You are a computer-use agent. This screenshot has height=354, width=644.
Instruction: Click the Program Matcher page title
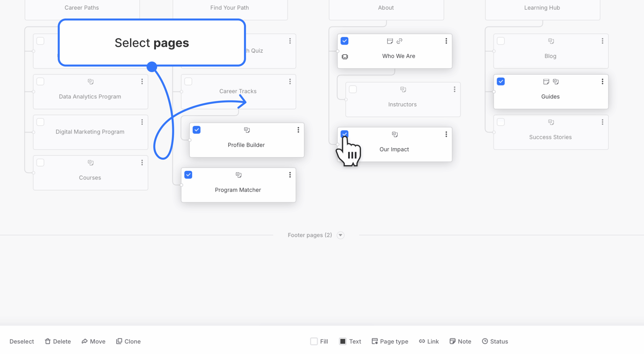click(x=238, y=190)
